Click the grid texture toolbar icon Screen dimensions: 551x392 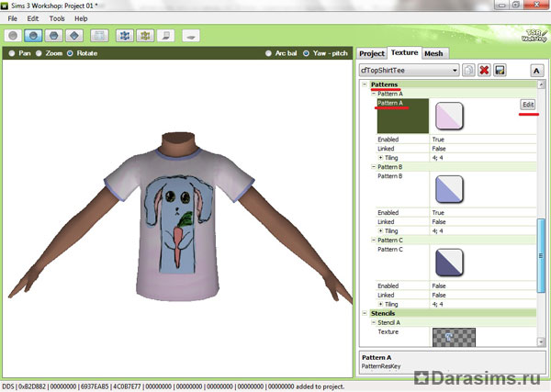pyautogui.click(x=99, y=36)
